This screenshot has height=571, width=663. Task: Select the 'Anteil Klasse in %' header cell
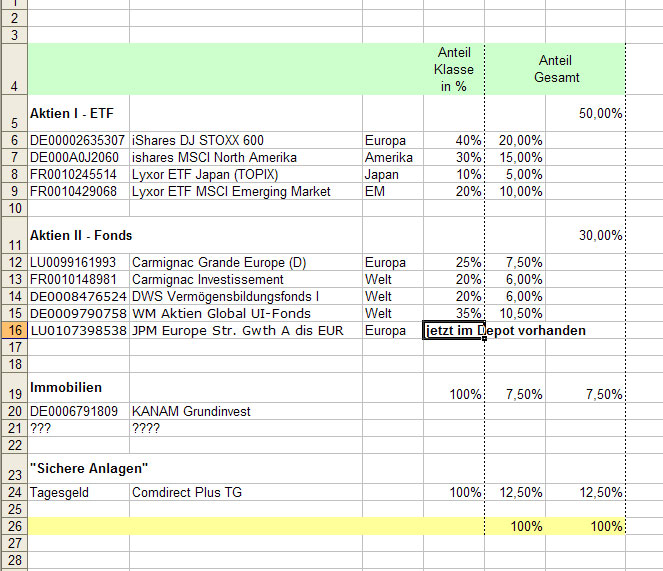click(453, 69)
